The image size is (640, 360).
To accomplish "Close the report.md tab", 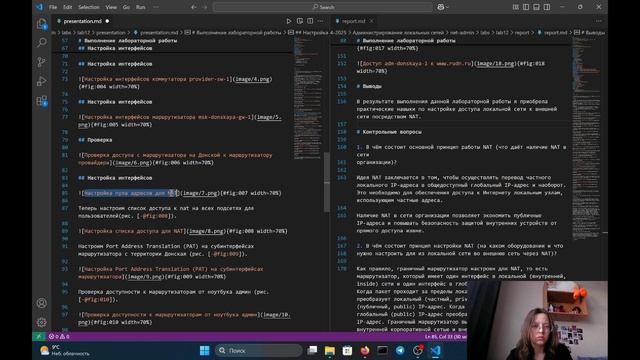I will point(371,21).
